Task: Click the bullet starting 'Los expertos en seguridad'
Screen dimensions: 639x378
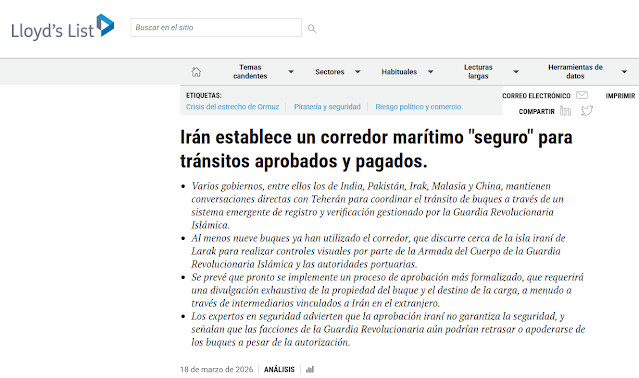Action: click(x=388, y=329)
